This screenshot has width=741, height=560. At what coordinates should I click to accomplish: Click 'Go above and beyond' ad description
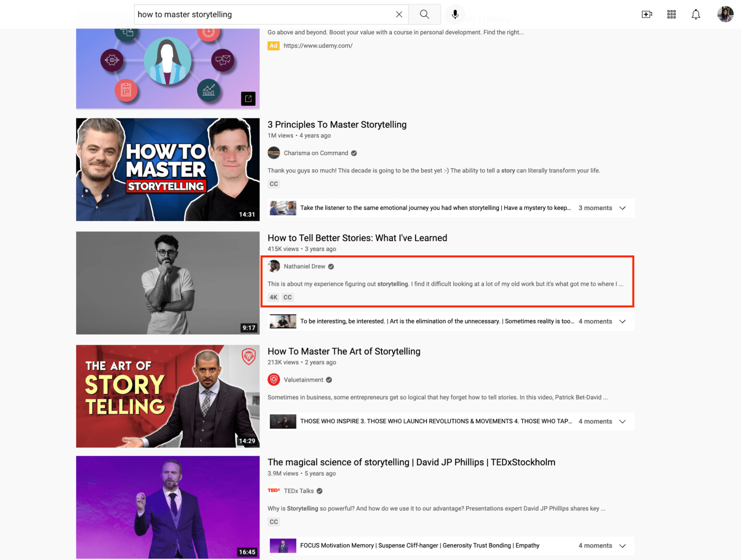396,32
